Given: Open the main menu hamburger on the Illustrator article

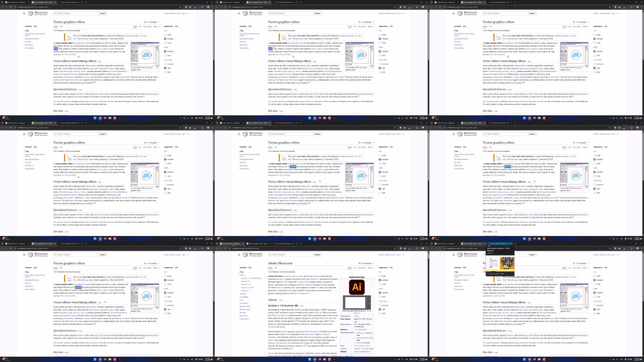Looking at the screenshot, I should click(x=239, y=255).
